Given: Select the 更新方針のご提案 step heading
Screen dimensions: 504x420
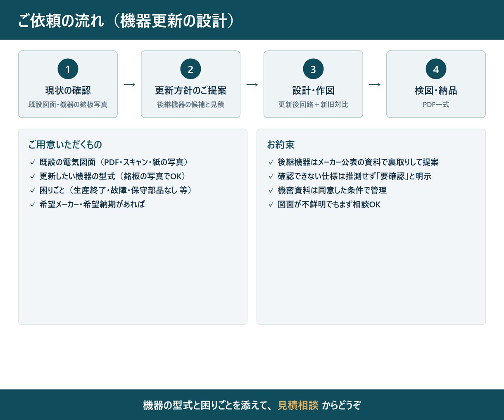Looking at the screenshot, I should [x=190, y=91].
